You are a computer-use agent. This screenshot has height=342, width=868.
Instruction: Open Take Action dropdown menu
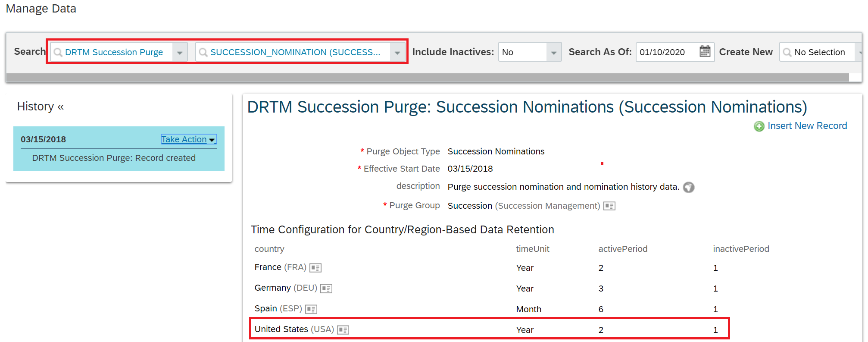point(188,139)
